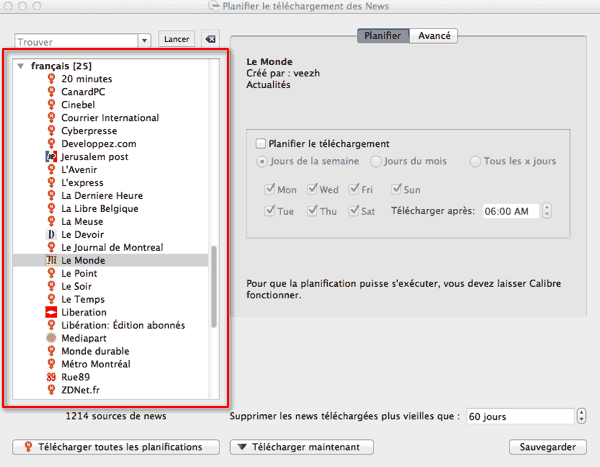Enable Planifier le téléchargement checkbox

point(261,144)
